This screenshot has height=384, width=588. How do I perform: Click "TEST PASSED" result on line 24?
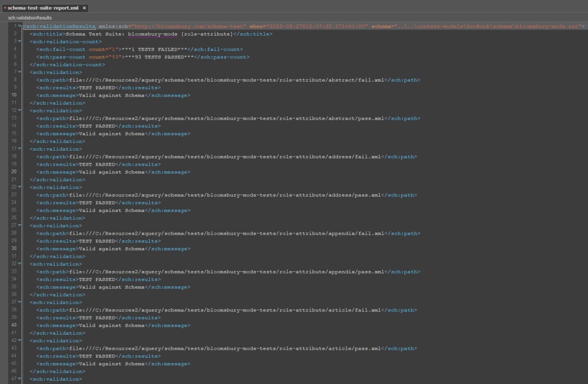tap(97, 203)
